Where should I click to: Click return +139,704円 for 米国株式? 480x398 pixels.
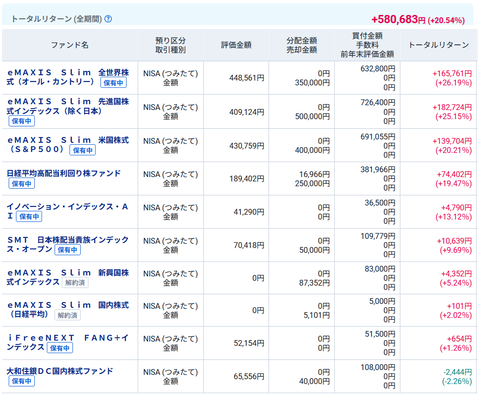click(452, 141)
